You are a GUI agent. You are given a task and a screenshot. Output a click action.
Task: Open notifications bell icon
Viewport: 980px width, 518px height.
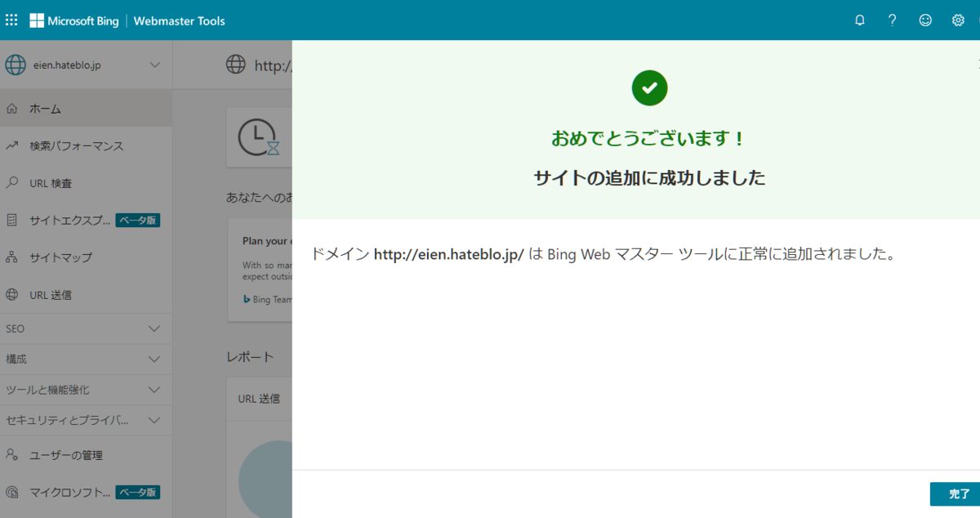(x=860, y=20)
